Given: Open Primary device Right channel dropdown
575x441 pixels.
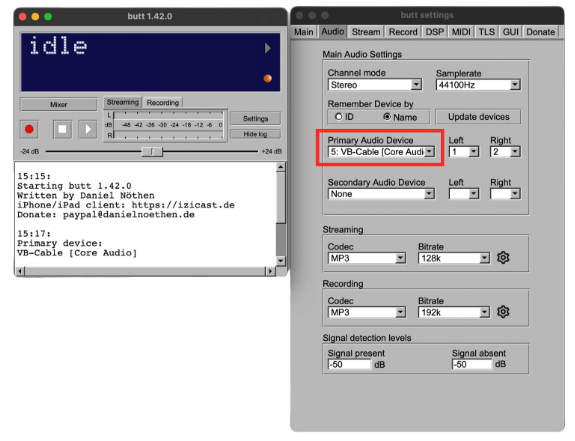Looking at the screenshot, I should click(505, 151).
